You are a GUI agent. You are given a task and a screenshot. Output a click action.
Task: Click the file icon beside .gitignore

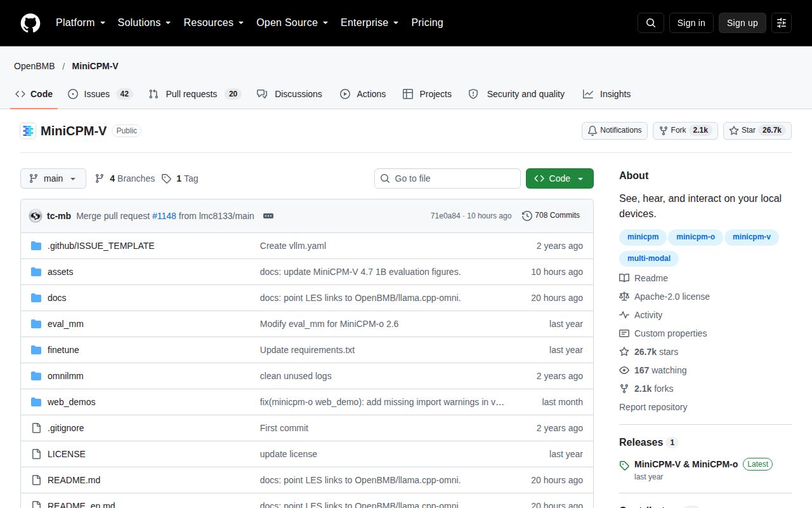(x=36, y=428)
